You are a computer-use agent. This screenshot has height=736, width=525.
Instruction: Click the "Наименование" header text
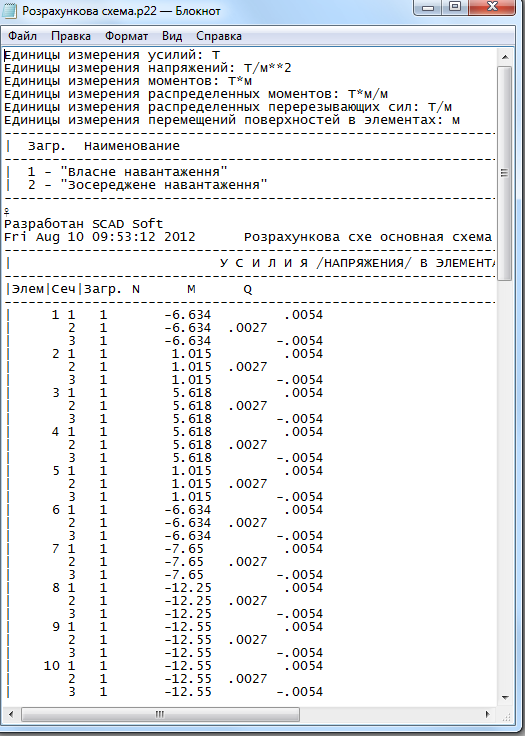131,146
